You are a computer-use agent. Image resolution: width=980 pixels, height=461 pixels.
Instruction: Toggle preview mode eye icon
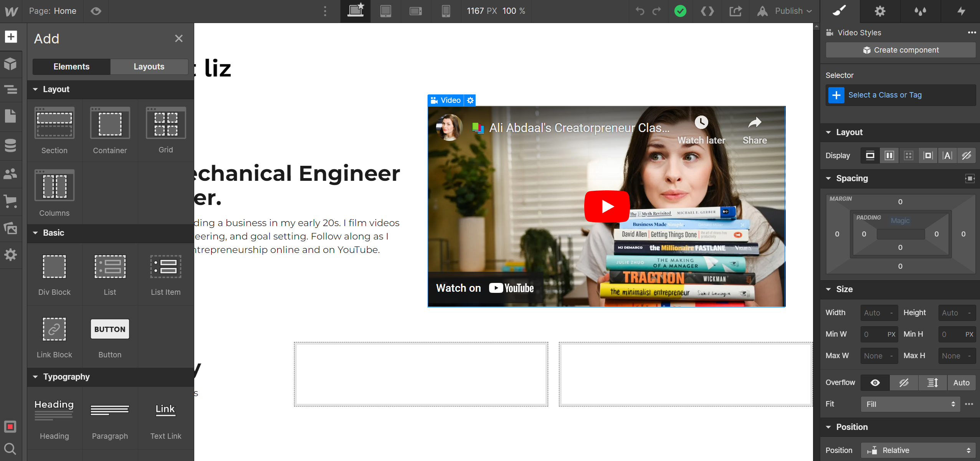click(96, 11)
